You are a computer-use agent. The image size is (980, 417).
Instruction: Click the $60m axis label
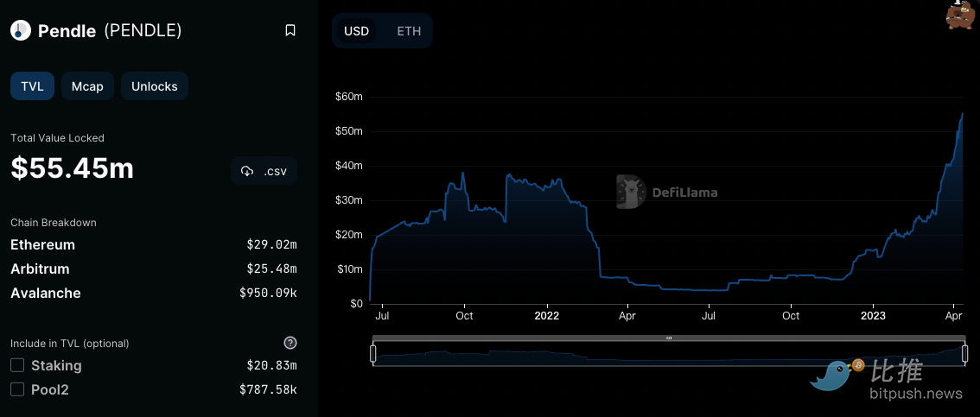[x=349, y=97]
